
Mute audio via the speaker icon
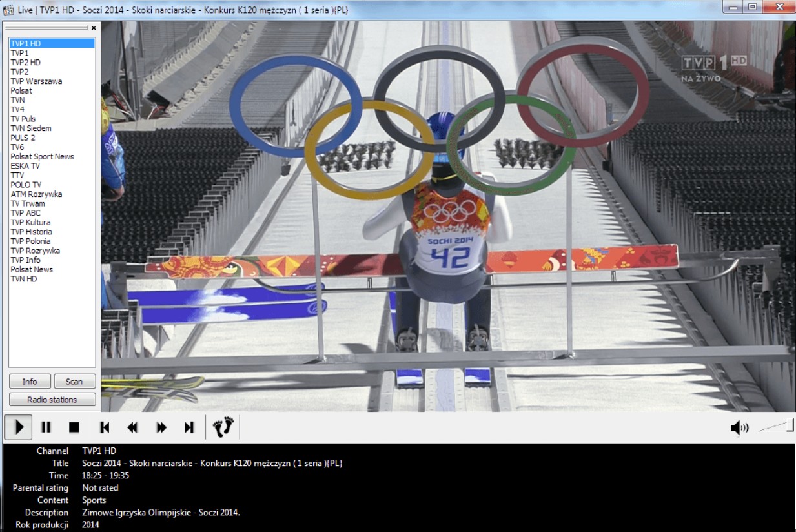(x=739, y=427)
